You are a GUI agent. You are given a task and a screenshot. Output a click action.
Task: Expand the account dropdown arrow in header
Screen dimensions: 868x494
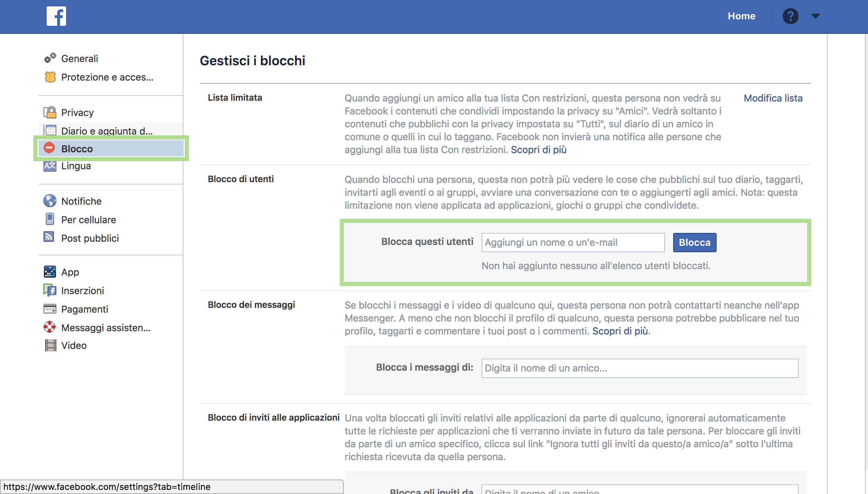pyautogui.click(x=816, y=16)
